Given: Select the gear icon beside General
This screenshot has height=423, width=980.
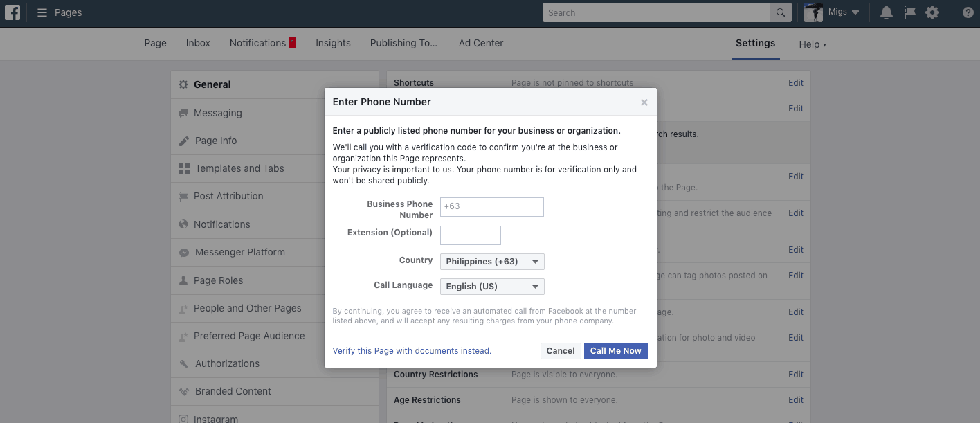Looking at the screenshot, I should tap(183, 84).
